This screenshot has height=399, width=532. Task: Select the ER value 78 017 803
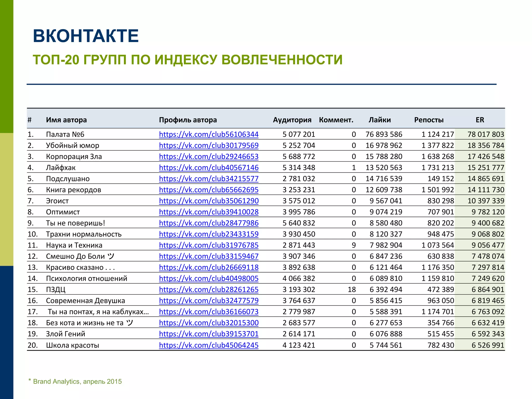pos(486,134)
